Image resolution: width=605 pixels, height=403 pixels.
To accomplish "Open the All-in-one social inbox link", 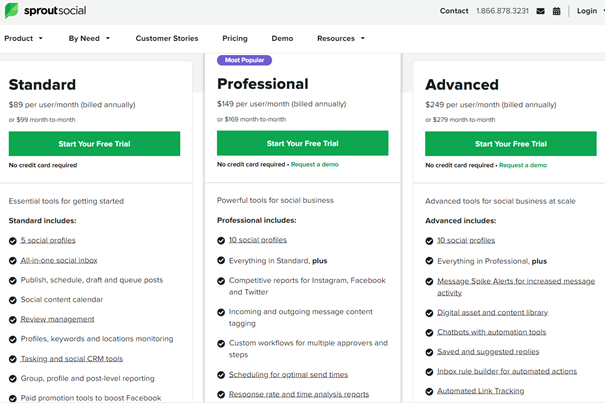I will [59, 260].
